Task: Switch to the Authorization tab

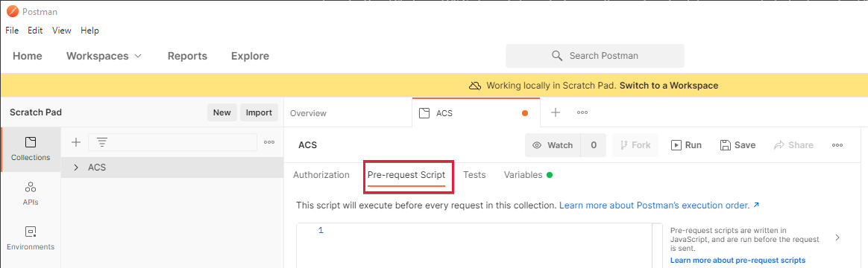Action: (x=321, y=175)
